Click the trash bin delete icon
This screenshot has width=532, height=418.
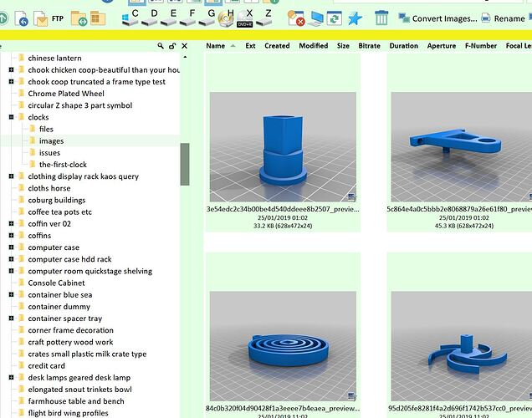click(x=381, y=18)
